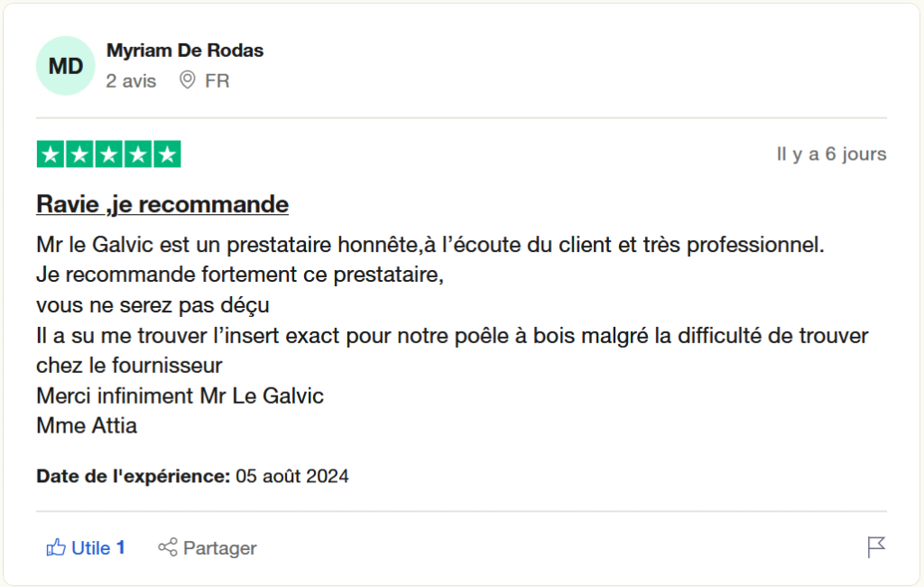Click the Partager text button
This screenshot has width=924, height=587.
220,548
